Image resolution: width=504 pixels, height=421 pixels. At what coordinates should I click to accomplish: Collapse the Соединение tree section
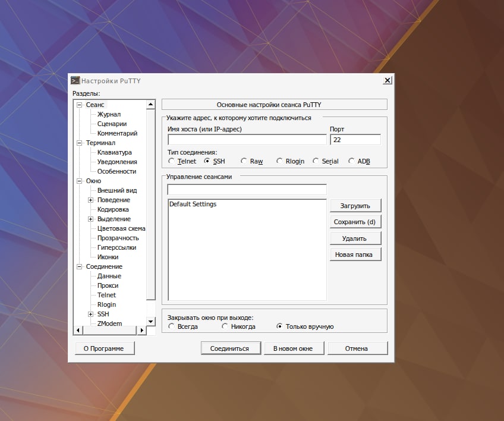coord(79,266)
